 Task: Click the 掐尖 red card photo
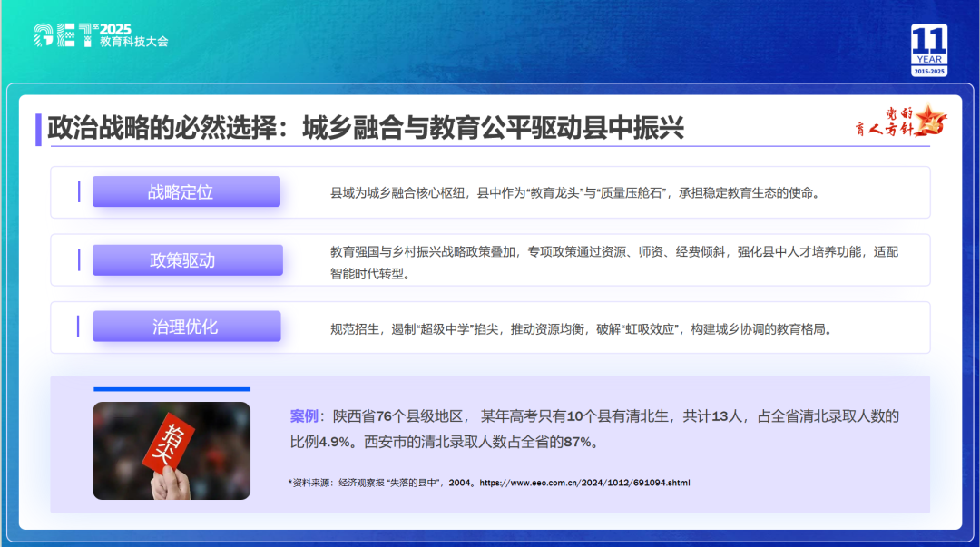point(171,451)
